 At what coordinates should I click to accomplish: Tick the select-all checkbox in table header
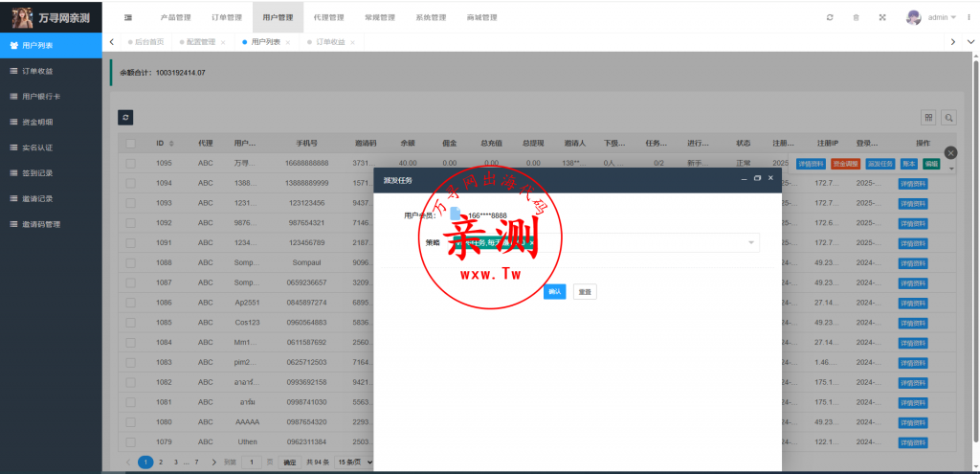[130, 144]
